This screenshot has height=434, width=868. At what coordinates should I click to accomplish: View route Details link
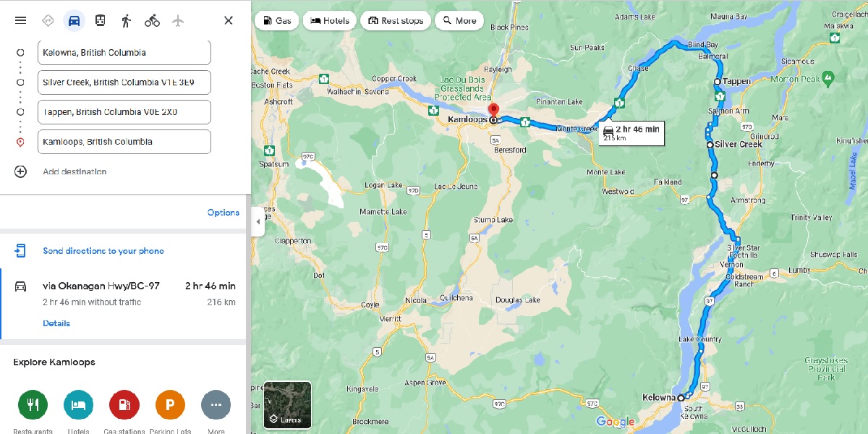coord(56,323)
